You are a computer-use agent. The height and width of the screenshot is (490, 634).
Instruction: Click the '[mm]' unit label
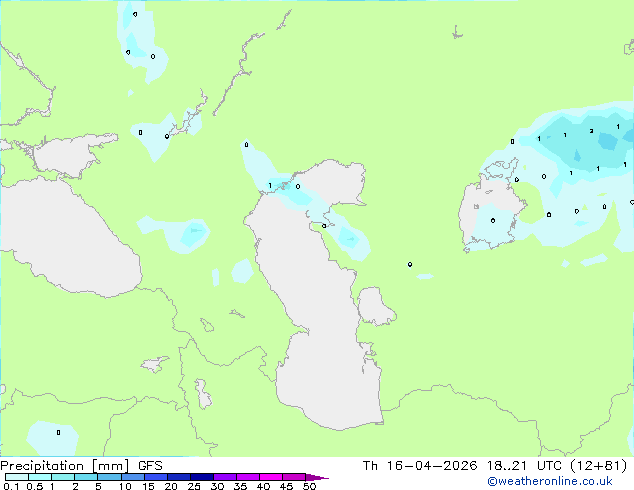point(111,466)
